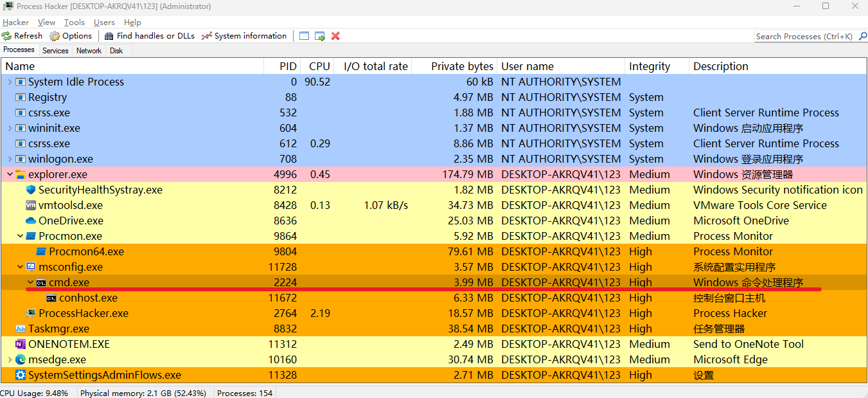
Task: Sort by the Name column header
Action: 132,66
